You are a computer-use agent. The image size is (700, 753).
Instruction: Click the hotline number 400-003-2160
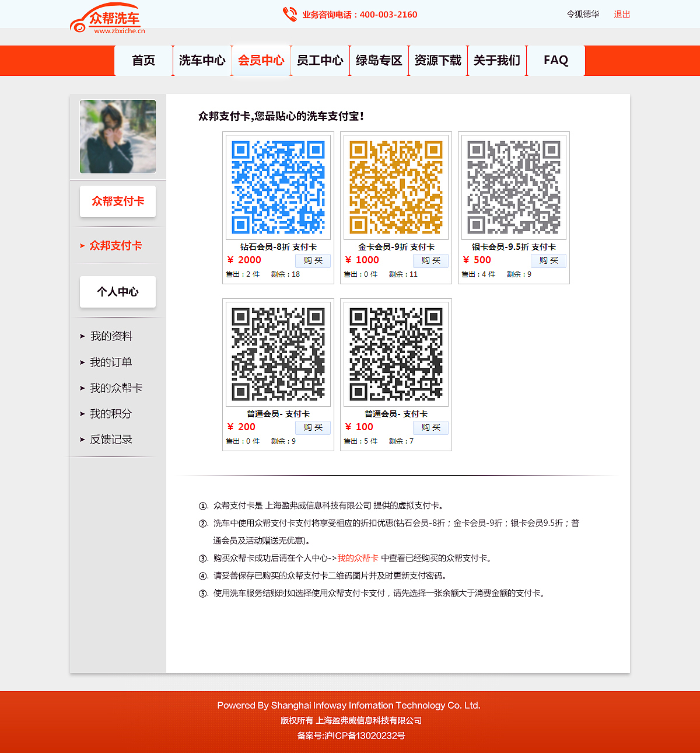[388, 15]
